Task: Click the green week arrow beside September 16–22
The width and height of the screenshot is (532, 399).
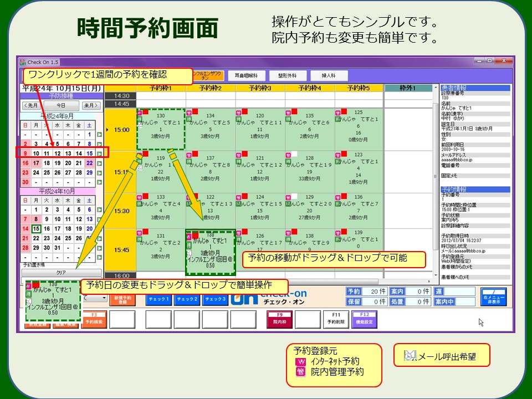Action: coord(100,163)
